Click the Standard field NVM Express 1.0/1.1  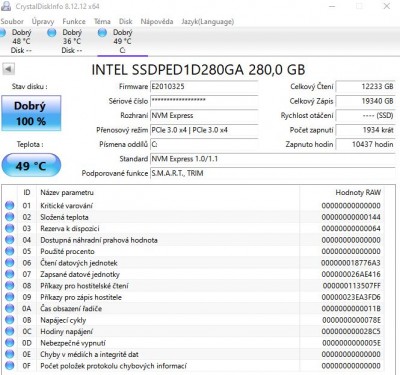tap(273, 159)
